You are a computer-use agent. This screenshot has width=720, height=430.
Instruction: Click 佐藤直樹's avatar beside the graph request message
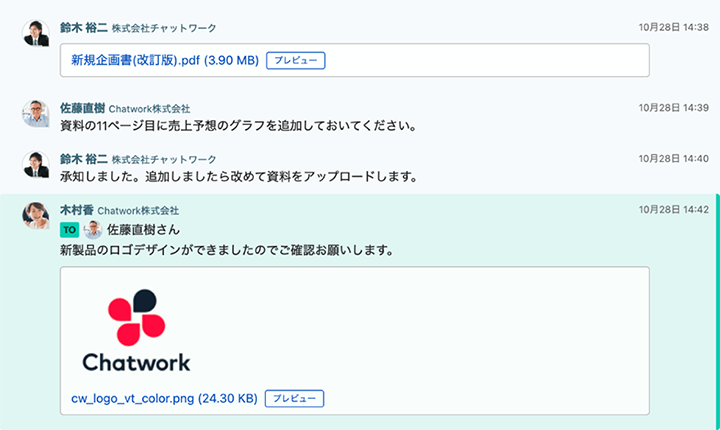coord(35,113)
